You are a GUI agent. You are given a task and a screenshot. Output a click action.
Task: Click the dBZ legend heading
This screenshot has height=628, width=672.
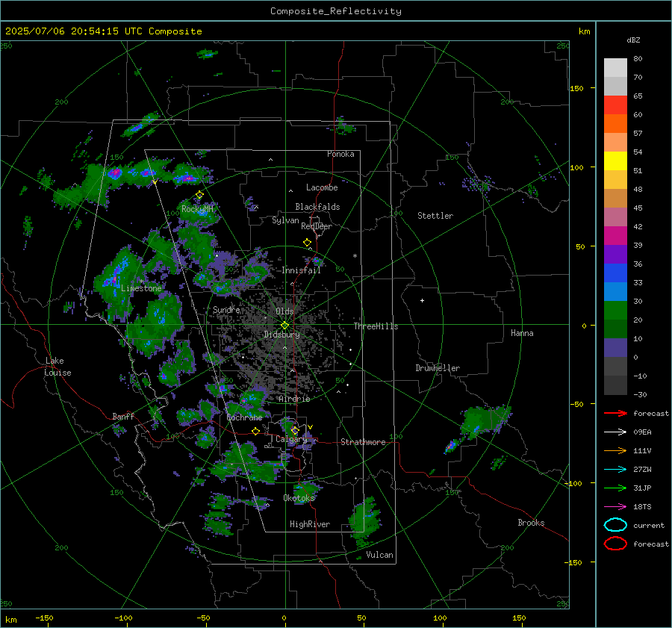(633, 40)
